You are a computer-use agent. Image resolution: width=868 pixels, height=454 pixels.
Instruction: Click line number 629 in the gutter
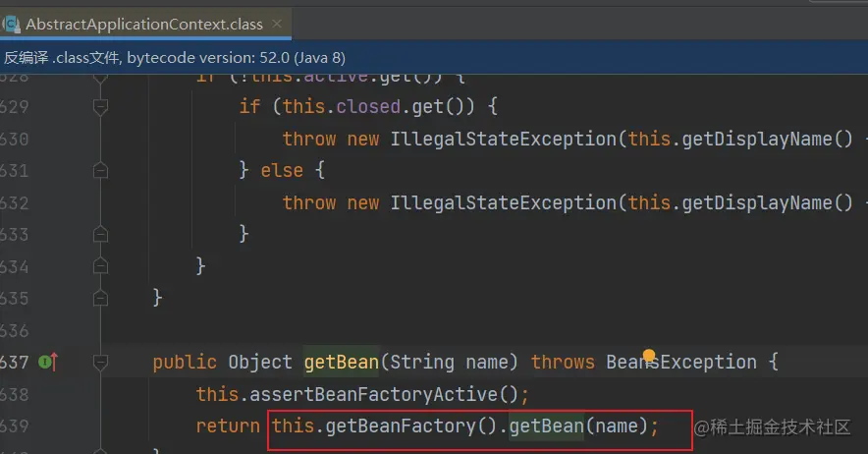pyautogui.click(x=14, y=106)
